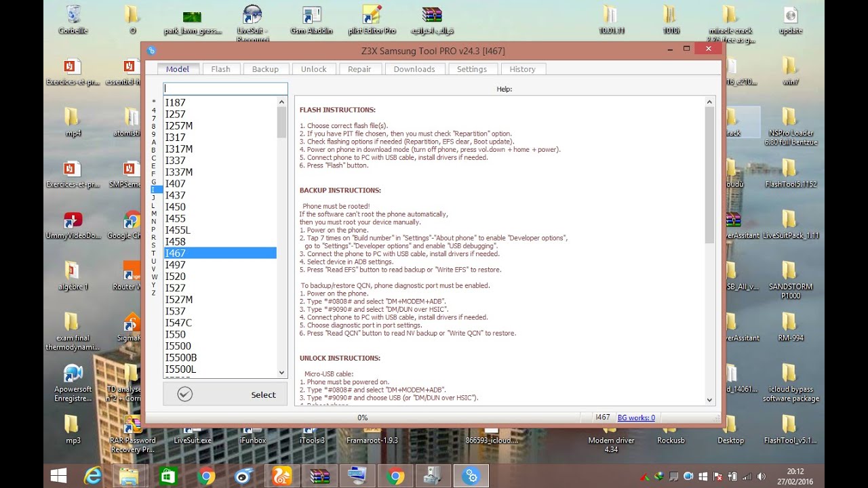Select model I5500B in the list
The height and width of the screenshot is (488, 868).
tap(220, 357)
